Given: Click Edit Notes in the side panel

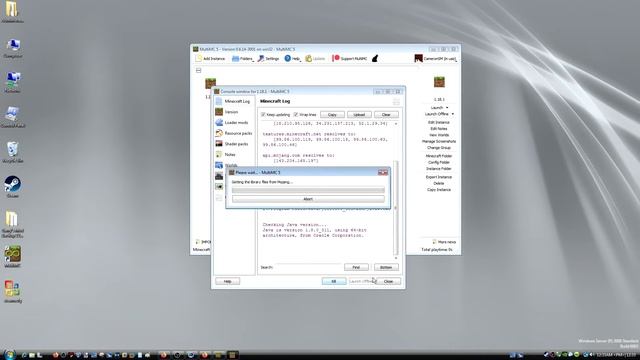Looking at the screenshot, I should point(439,129).
